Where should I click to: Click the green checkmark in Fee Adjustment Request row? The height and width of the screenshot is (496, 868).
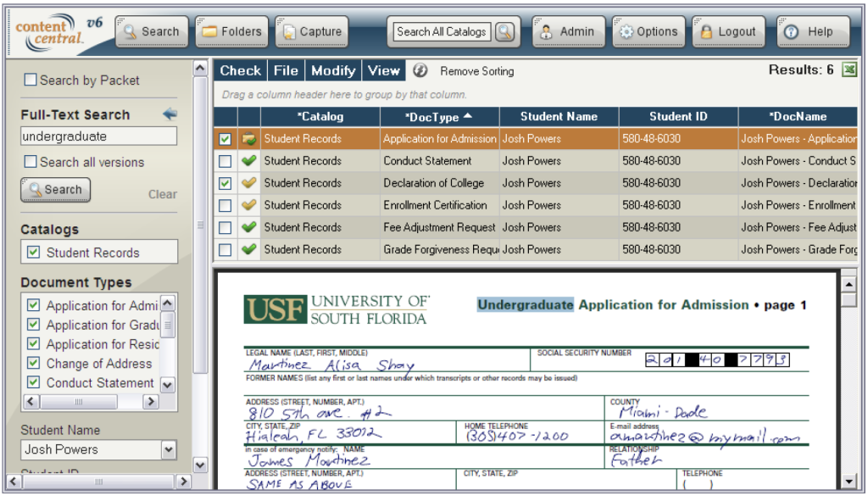[x=249, y=227]
